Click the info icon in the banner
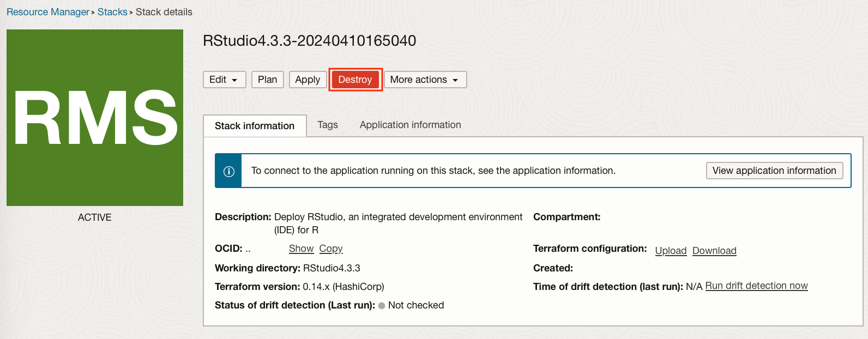This screenshot has height=339, width=868. pos(229,171)
